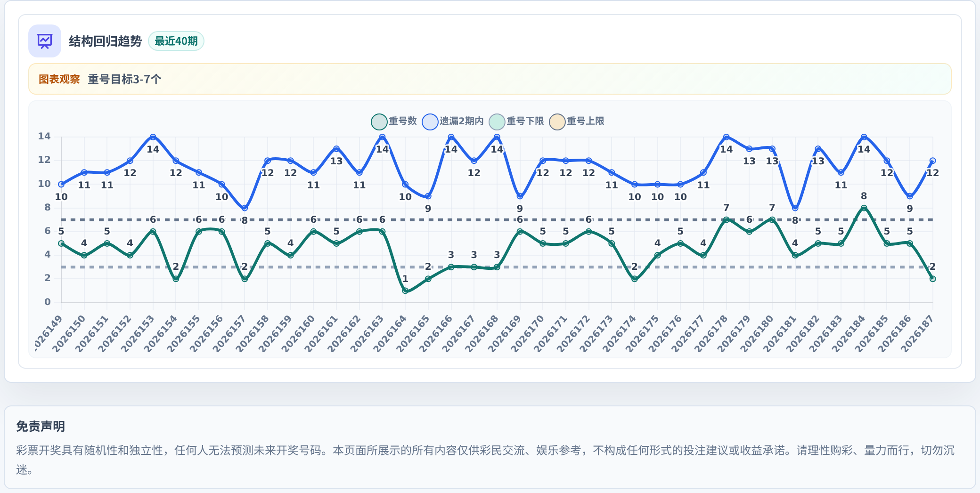Click x-axis label 2026160

point(299,333)
